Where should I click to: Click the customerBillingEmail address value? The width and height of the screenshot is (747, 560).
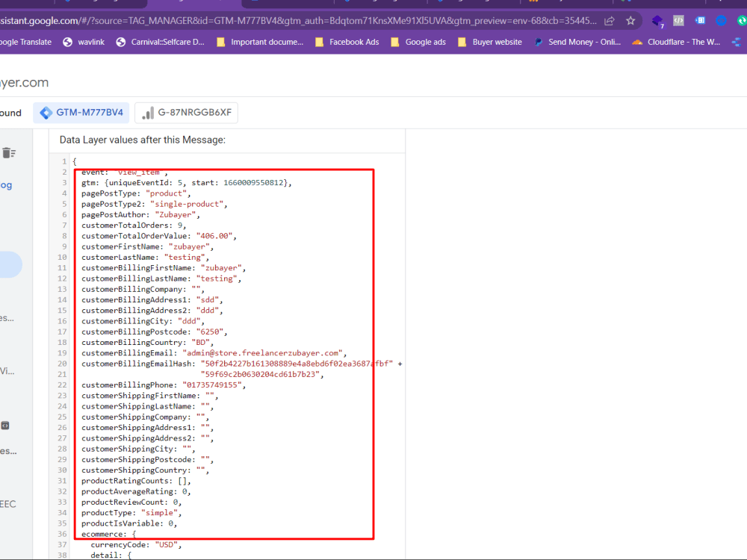[262, 353]
